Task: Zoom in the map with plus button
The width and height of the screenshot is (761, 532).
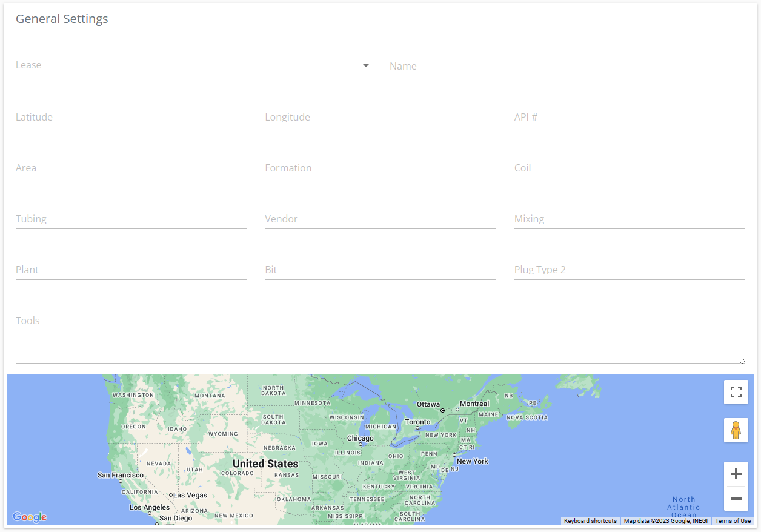Action: tap(736, 474)
